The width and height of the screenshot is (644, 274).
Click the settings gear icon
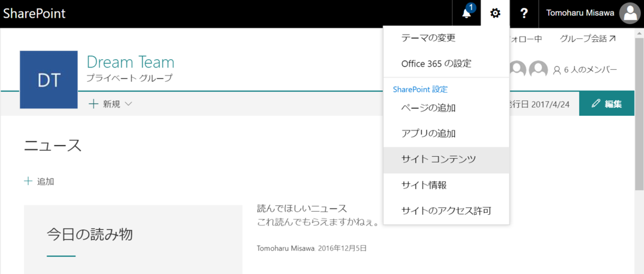(x=496, y=14)
